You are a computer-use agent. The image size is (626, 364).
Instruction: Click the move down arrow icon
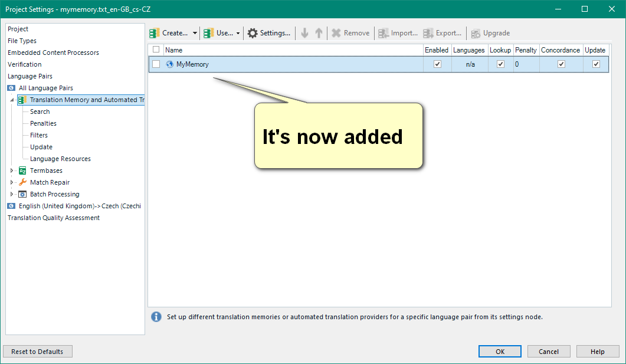(x=304, y=33)
